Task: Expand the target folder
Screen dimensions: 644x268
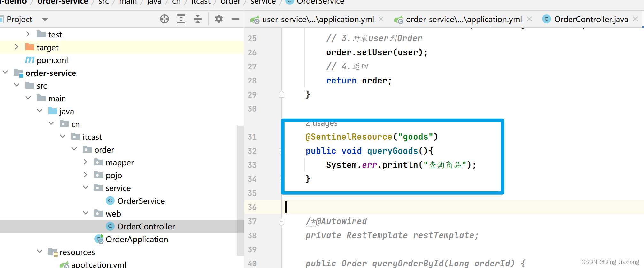Action: 16,47
